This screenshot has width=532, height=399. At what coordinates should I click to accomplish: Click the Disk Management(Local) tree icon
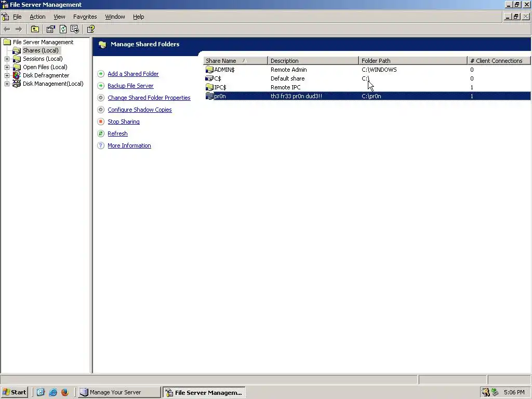point(17,84)
